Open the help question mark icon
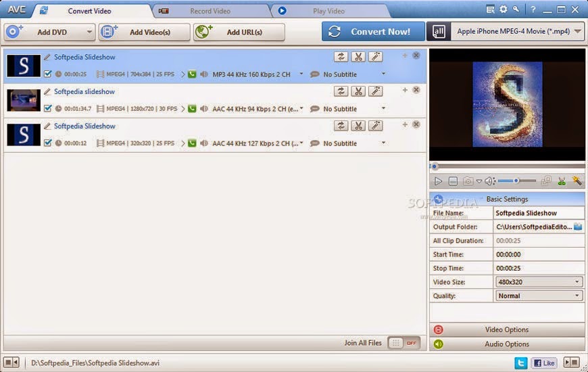588x372 pixels. [x=533, y=9]
